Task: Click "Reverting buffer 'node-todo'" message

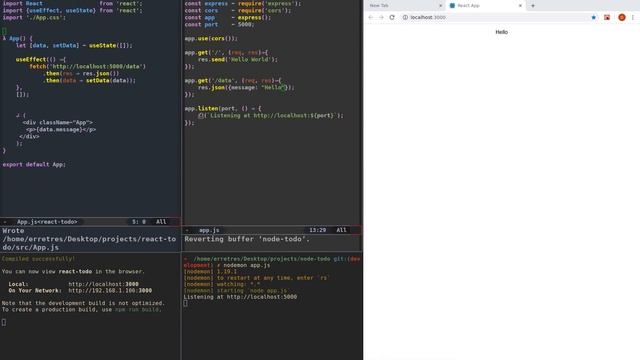Action: 247,239
